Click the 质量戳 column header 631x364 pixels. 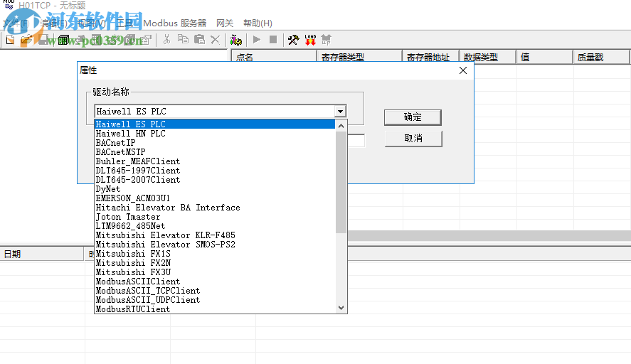click(601, 57)
